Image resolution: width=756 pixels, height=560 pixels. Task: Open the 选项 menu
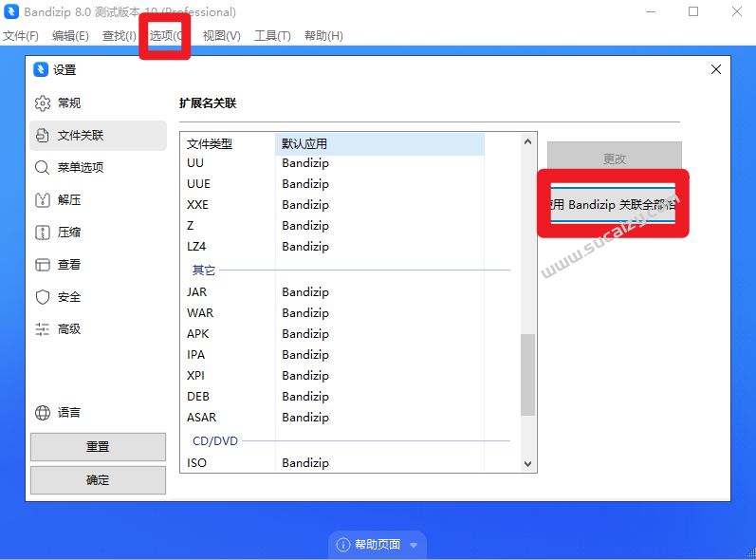pyautogui.click(x=165, y=36)
